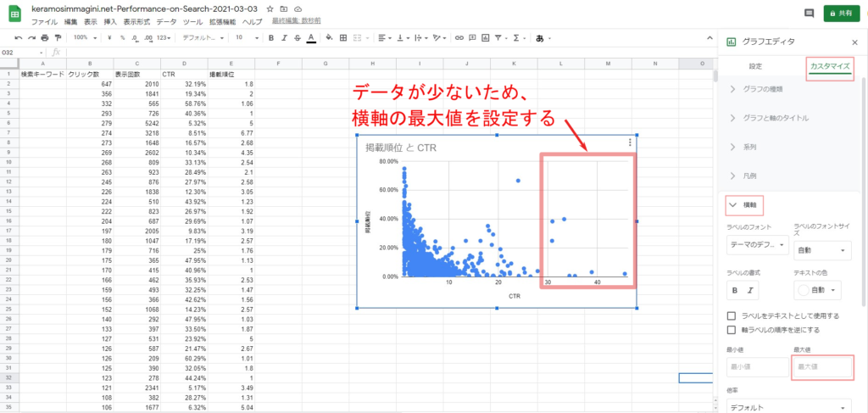Click the Name box showing O32

pos(23,53)
